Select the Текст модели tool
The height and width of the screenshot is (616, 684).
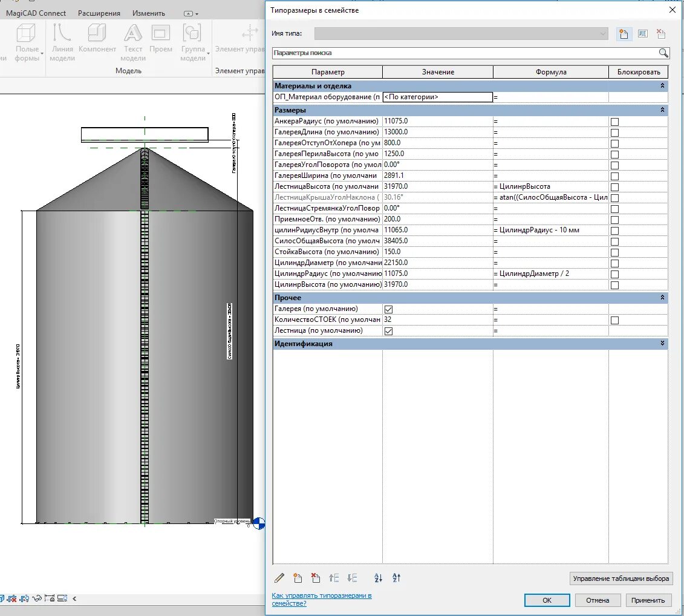click(x=132, y=42)
